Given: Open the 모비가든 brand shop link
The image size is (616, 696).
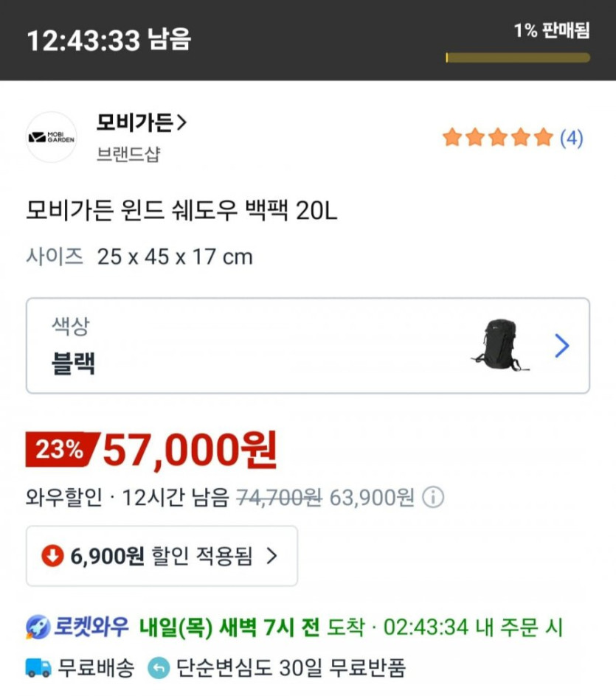Looking at the screenshot, I should pyautogui.click(x=141, y=122).
